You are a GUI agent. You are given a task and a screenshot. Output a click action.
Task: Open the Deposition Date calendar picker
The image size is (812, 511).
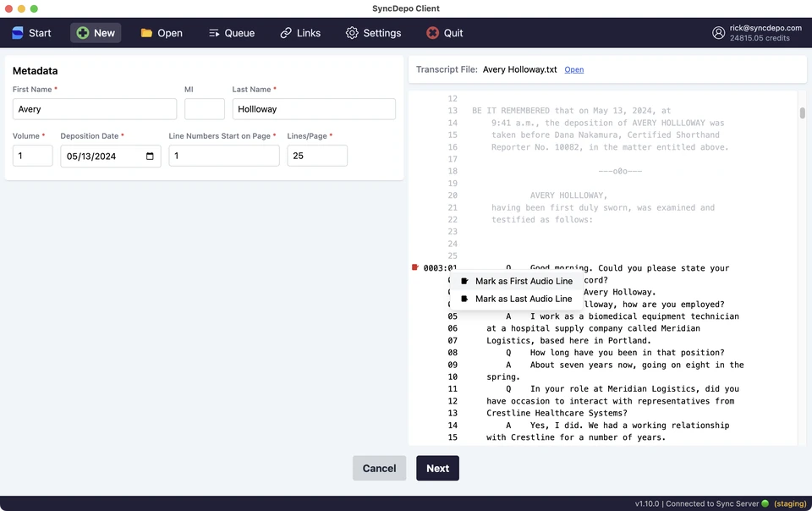pos(150,156)
